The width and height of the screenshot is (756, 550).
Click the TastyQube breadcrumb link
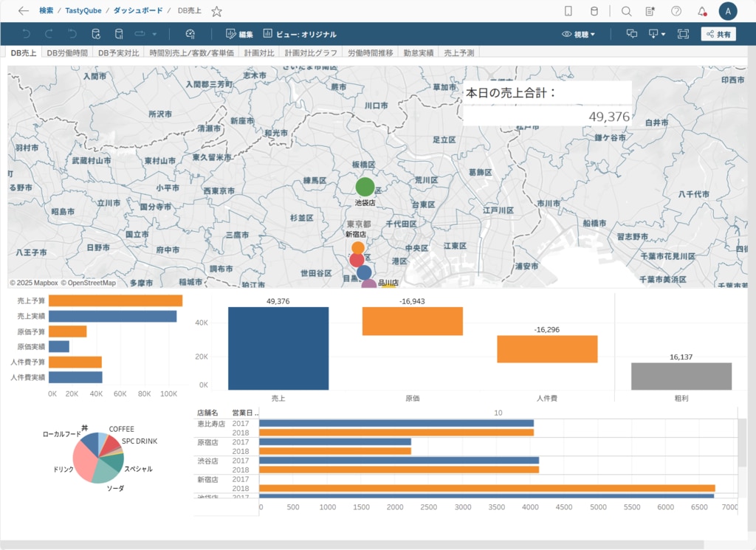click(x=83, y=11)
